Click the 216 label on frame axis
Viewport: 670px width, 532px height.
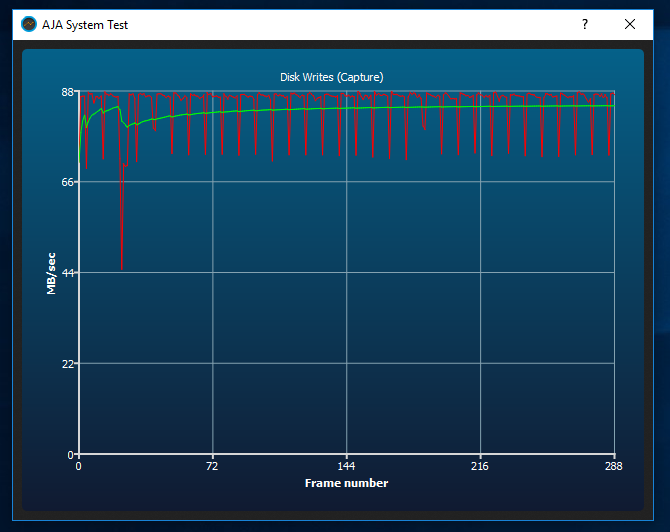pyautogui.click(x=480, y=466)
